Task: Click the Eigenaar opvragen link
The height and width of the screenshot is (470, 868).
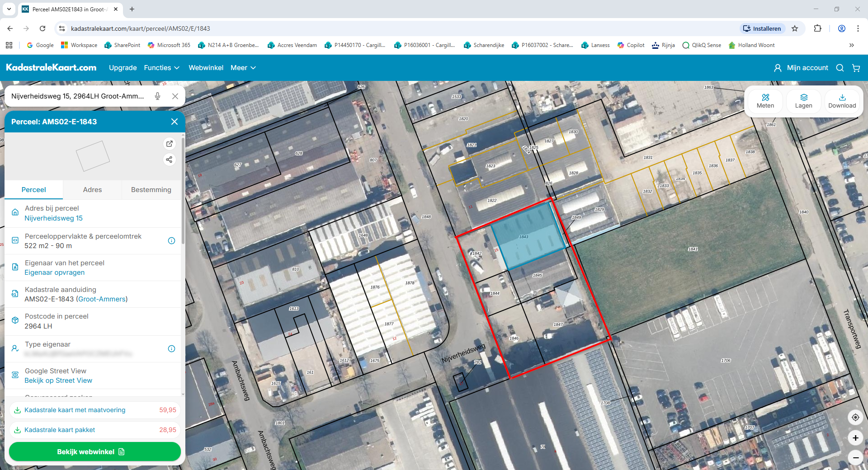Action: tap(55, 273)
